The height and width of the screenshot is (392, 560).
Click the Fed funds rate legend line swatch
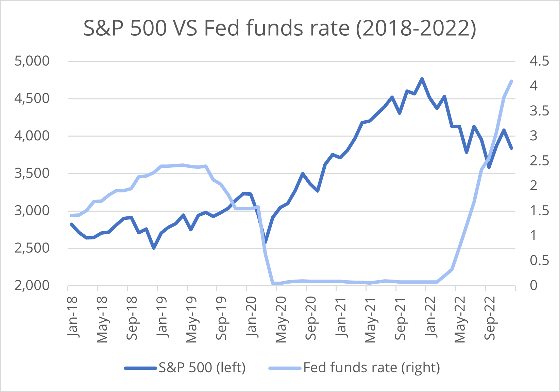(285, 368)
